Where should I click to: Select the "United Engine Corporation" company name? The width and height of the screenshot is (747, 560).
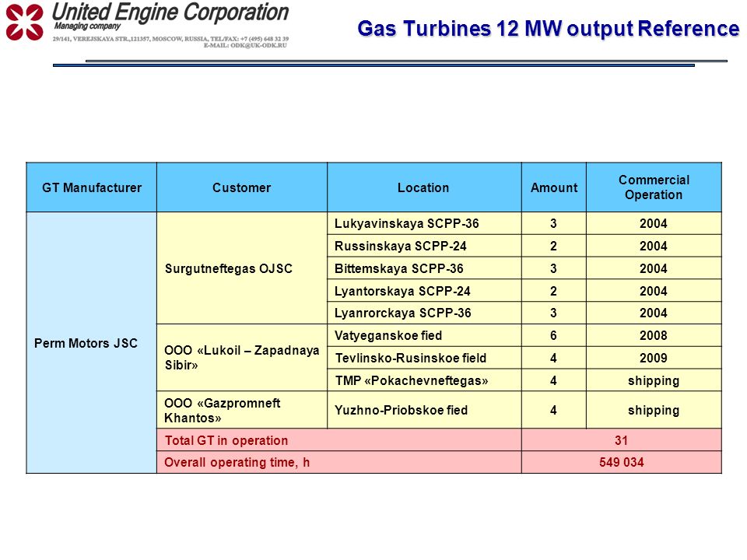pyautogui.click(x=170, y=12)
